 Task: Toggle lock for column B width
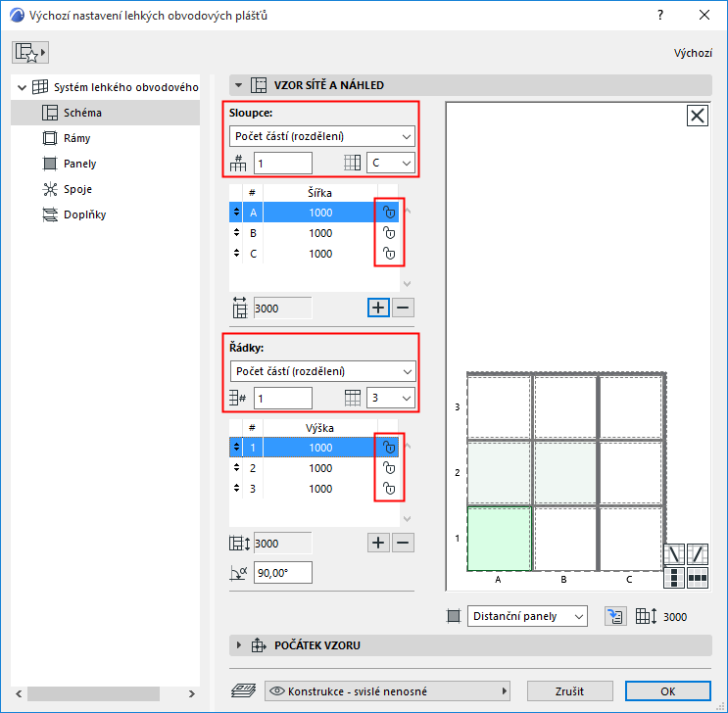[389, 232]
